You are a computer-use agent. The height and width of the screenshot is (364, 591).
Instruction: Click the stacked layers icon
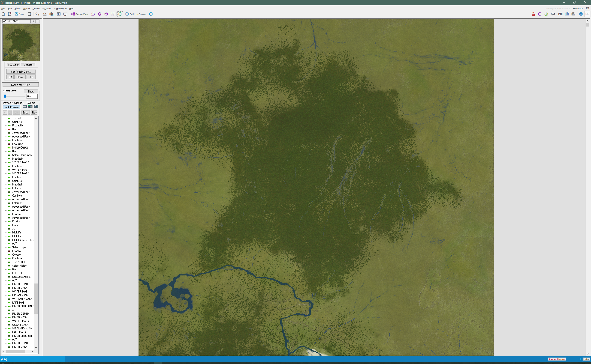553,14
